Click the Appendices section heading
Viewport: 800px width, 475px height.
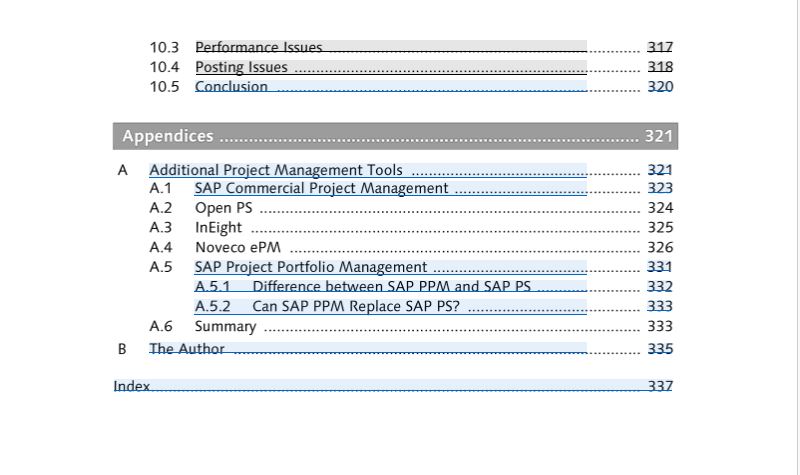tap(395, 136)
